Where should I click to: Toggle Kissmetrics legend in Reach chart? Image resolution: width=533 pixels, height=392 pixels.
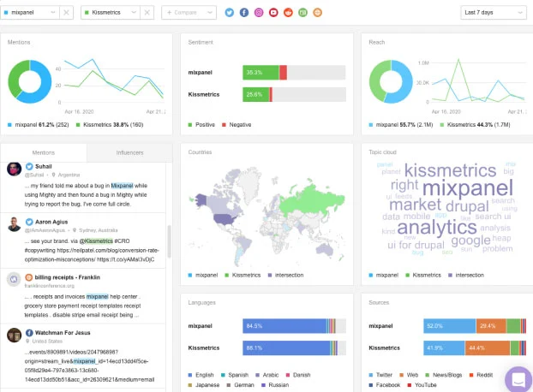(x=475, y=125)
